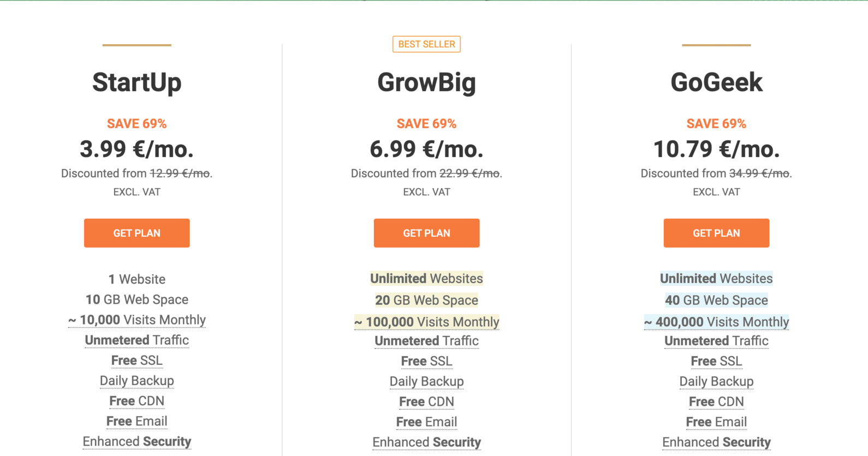Click the 3.99 €/mo. StartUp price
This screenshot has width=868, height=456.
pos(136,149)
